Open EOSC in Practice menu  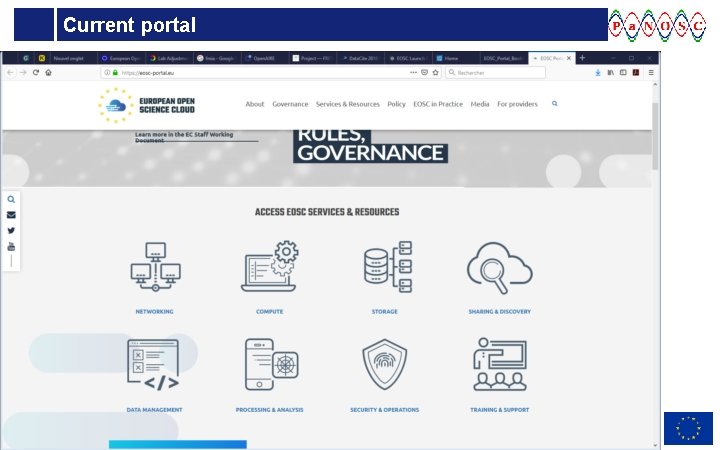point(438,104)
